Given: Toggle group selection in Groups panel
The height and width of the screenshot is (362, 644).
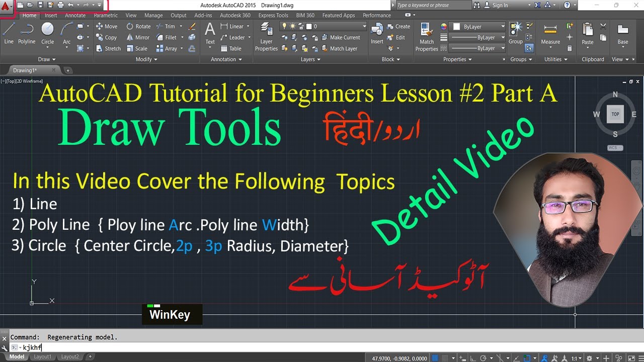Looking at the screenshot, I should 529,48.
